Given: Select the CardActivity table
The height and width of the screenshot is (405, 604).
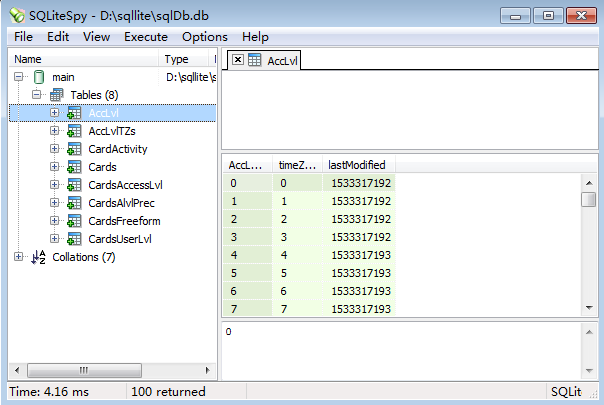Looking at the screenshot, I should (x=118, y=149).
